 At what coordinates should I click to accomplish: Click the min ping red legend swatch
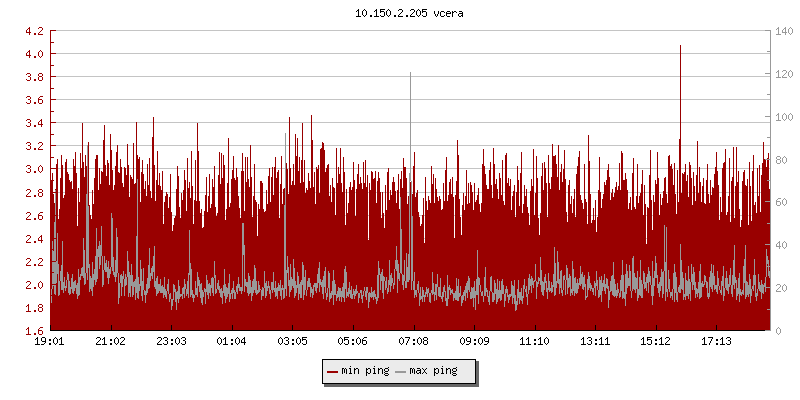point(333,372)
